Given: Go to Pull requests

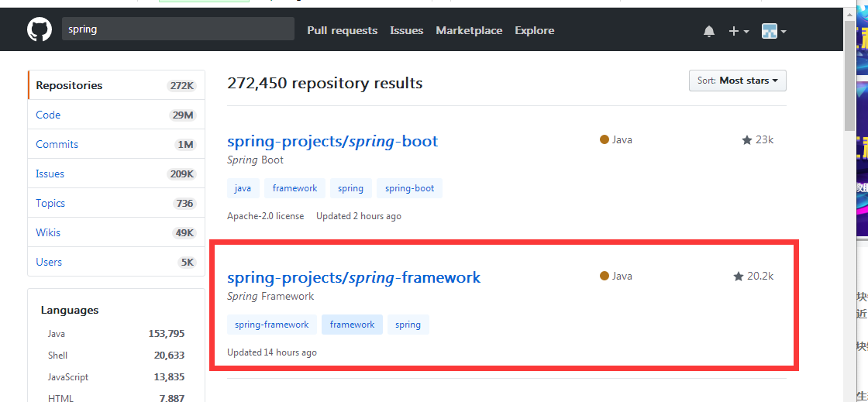Looking at the screenshot, I should [x=342, y=30].
